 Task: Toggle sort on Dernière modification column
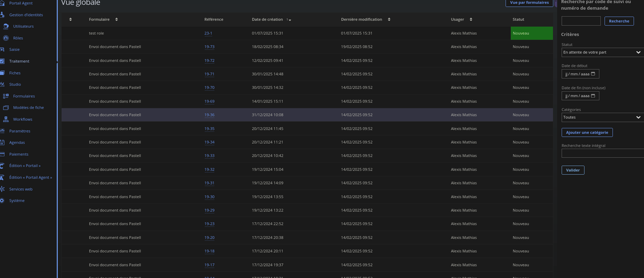(x=389, y=19)
